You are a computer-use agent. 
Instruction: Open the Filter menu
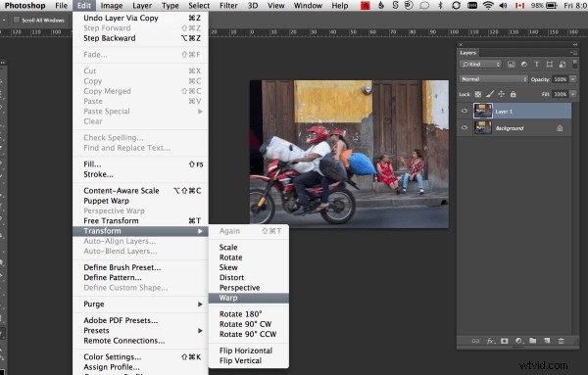(228, 6)
